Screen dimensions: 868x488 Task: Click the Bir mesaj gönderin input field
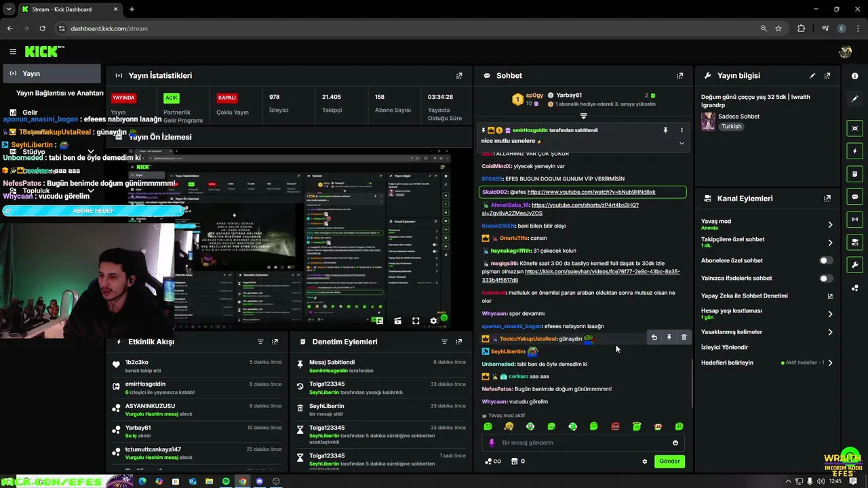(583, 443)
